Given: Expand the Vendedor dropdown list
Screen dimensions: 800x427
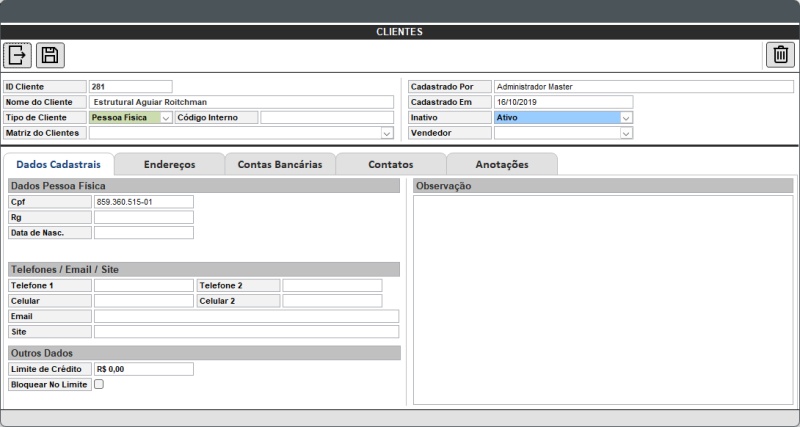Looking at the screenshot, I should pyautogui.click(x=626, y=133).
